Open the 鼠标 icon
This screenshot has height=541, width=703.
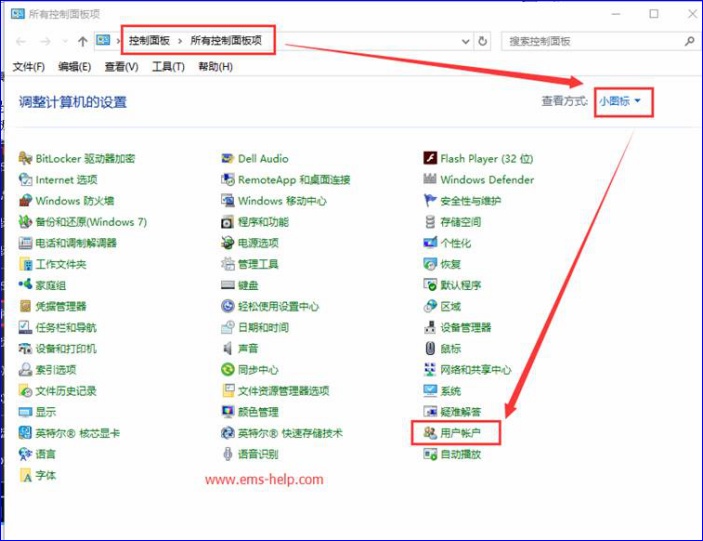click(430, 348)
